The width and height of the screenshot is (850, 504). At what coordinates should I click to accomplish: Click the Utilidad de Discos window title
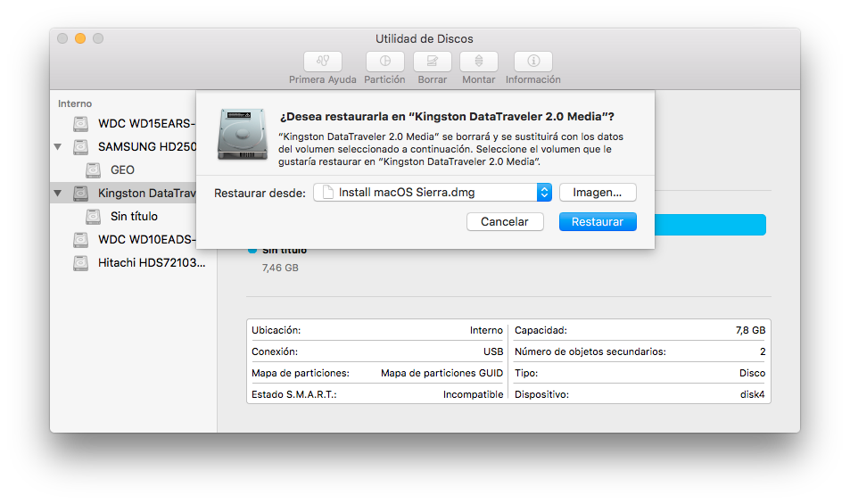click(425, 38)
